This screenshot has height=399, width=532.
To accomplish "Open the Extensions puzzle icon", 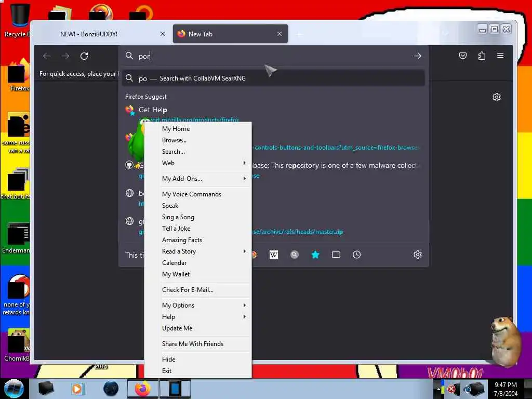I will 482,56.
